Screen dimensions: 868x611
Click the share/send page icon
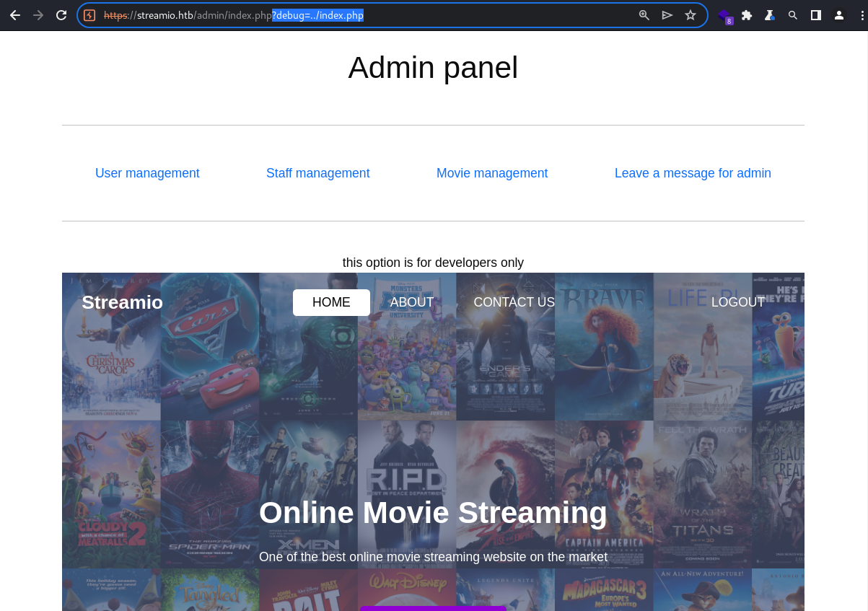click(667, 15)
